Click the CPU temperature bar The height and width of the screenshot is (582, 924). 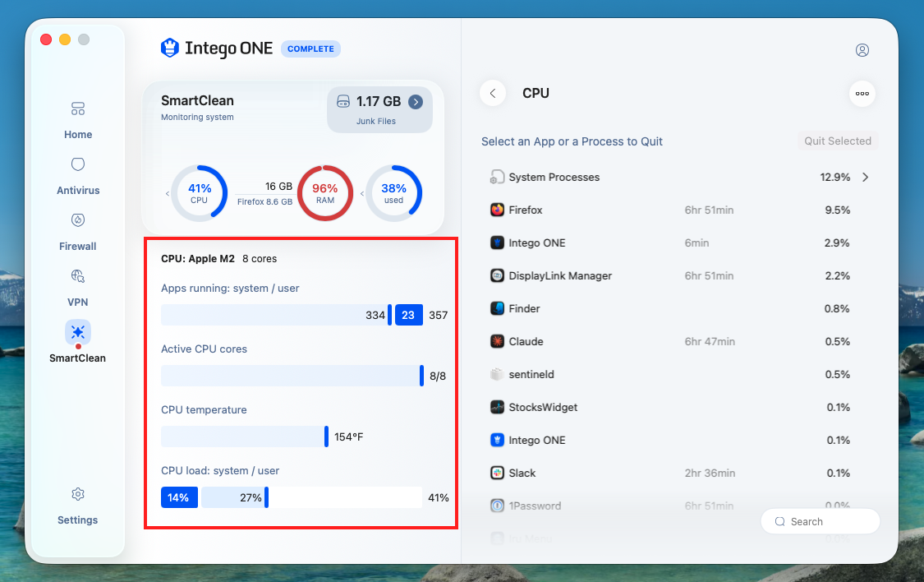[x=244, y=436]
